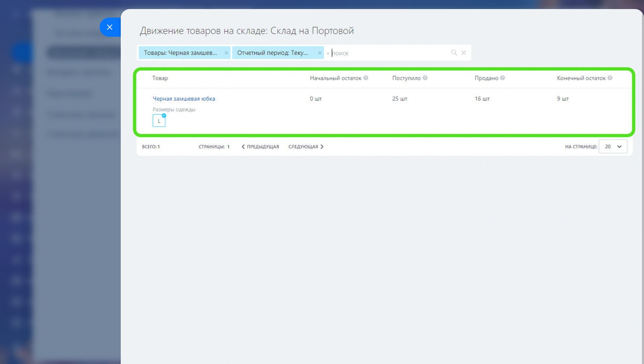
Task: Show help hint for 'Продано'
Action: pyautogui.click(x=502, y=78)
